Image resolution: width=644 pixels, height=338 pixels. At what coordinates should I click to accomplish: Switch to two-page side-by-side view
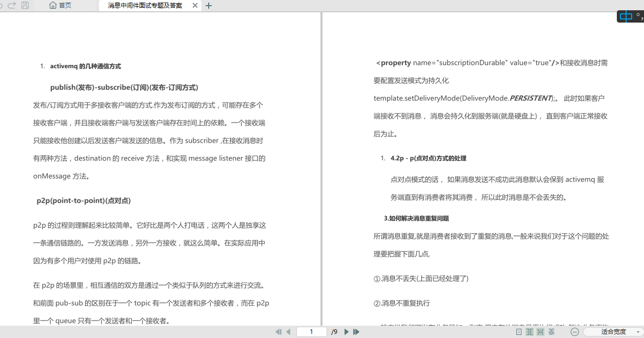530,332
